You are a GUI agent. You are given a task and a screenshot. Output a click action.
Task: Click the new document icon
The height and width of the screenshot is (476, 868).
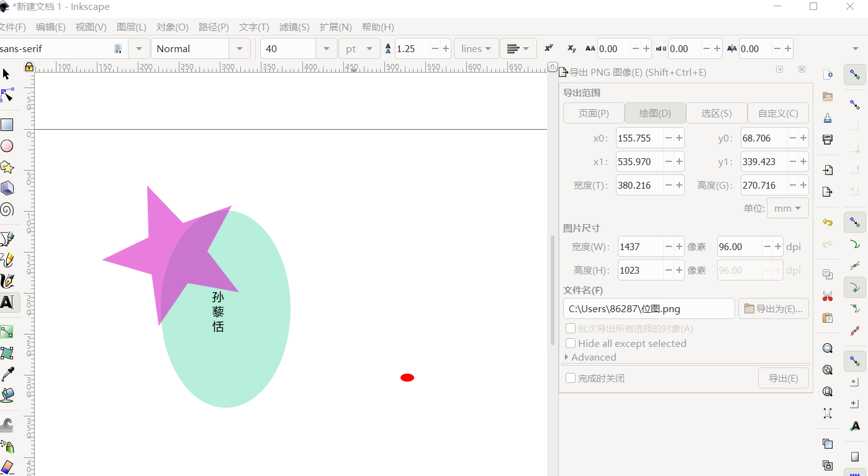coord(827,75)
